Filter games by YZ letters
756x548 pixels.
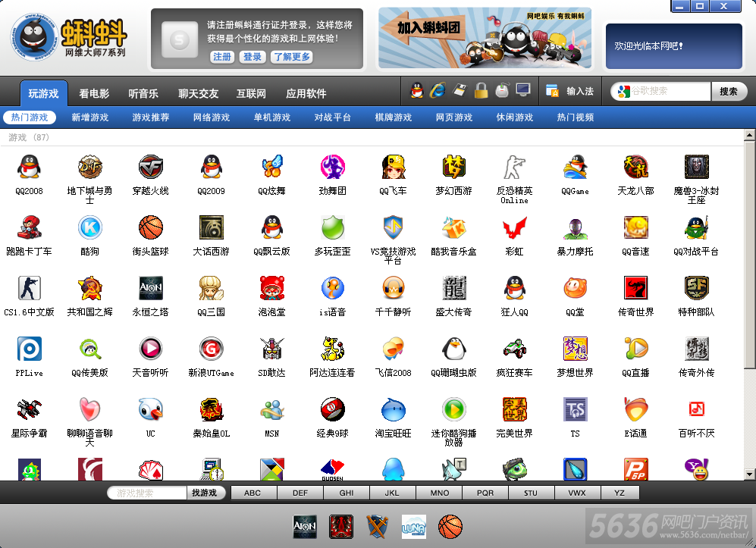click(x=620, y=493)
